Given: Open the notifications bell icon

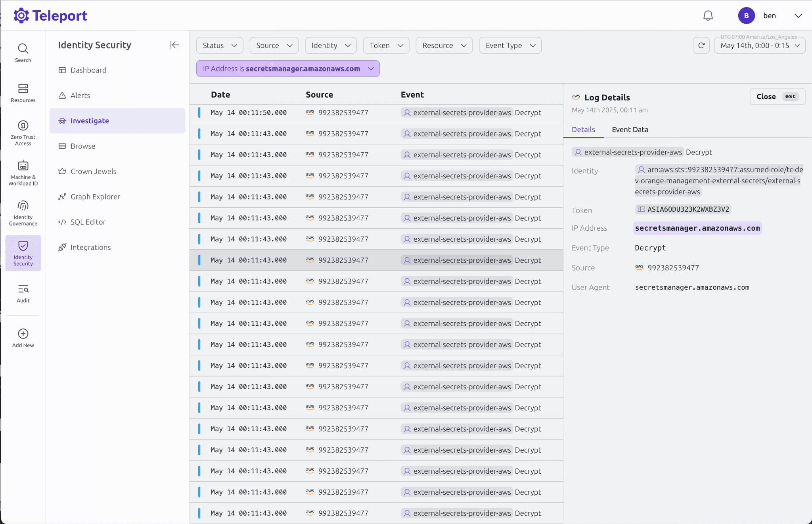Looking at the screenshot, I should pos(708,15).
